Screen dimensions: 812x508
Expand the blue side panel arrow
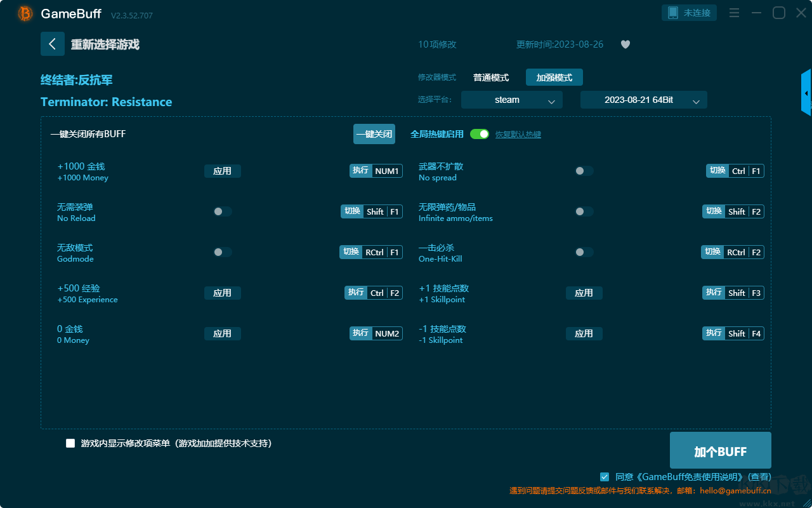pos(806,93)
